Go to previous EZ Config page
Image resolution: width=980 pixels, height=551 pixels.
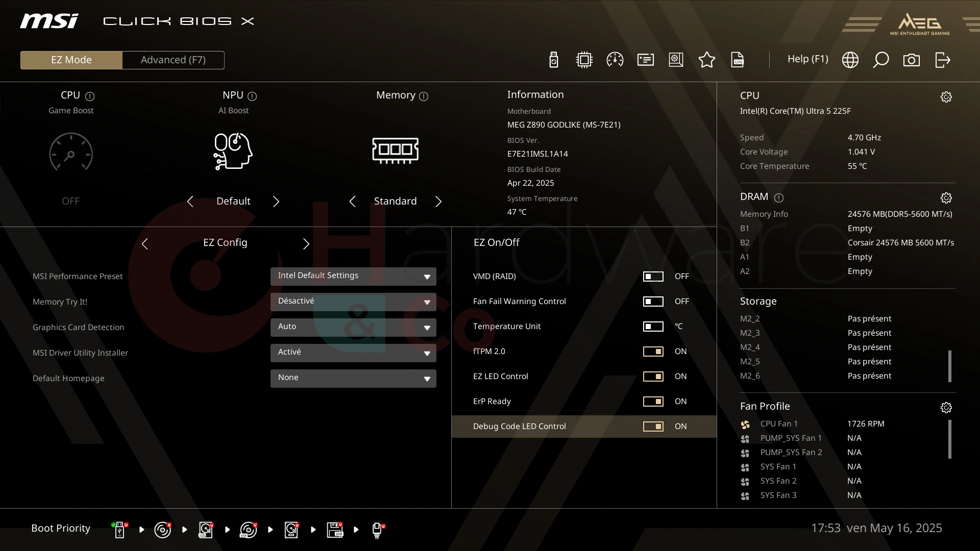(x=144, y=244)
